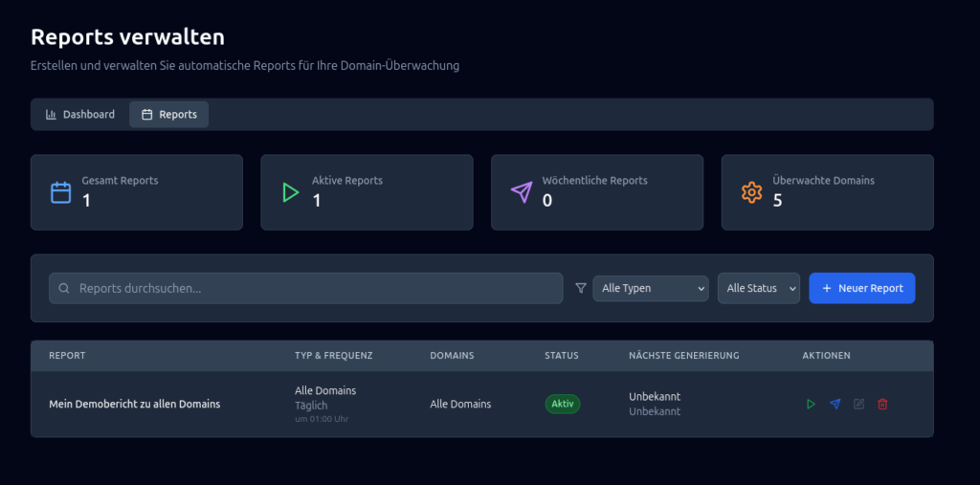This screenshot has height=485, width=980.
Task: Click the Nächste Generierung column header
Action: pyautogui.click(x=683, y=356)
